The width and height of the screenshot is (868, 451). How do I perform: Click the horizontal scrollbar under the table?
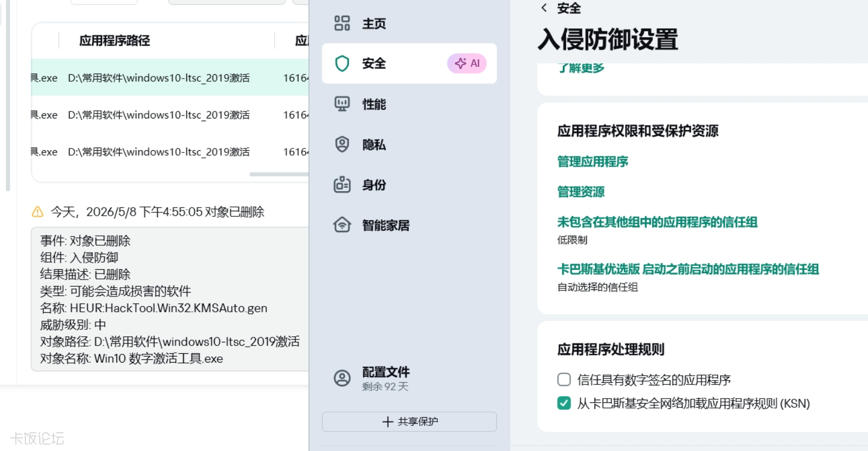[x=279, y=174]
